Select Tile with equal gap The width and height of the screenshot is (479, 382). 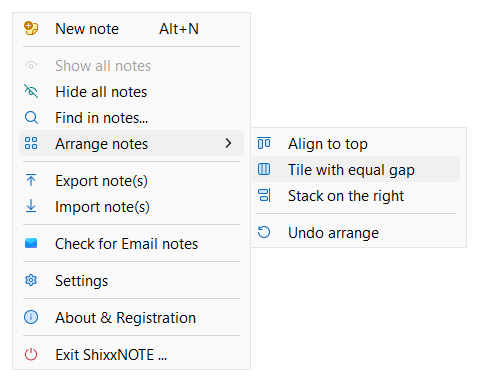point(356,169)
